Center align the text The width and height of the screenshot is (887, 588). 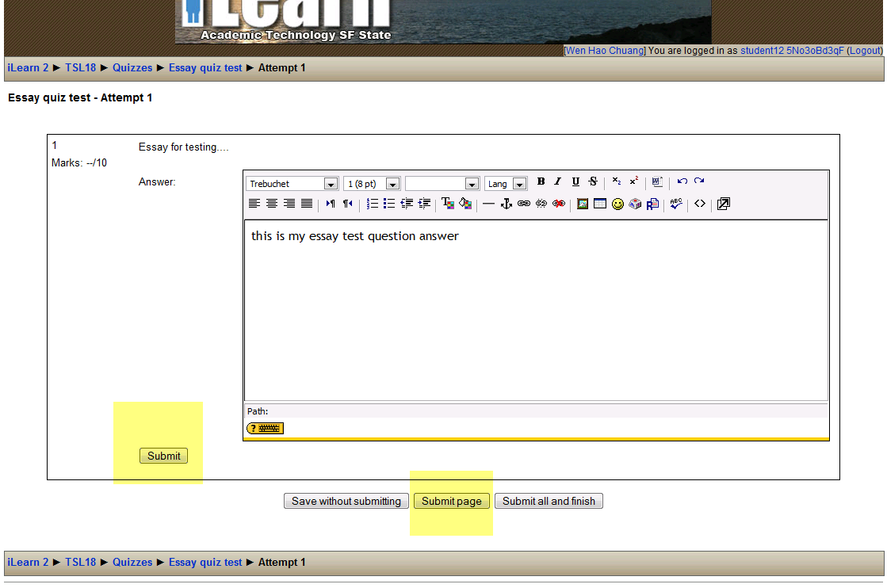click(x=272, y=204)
